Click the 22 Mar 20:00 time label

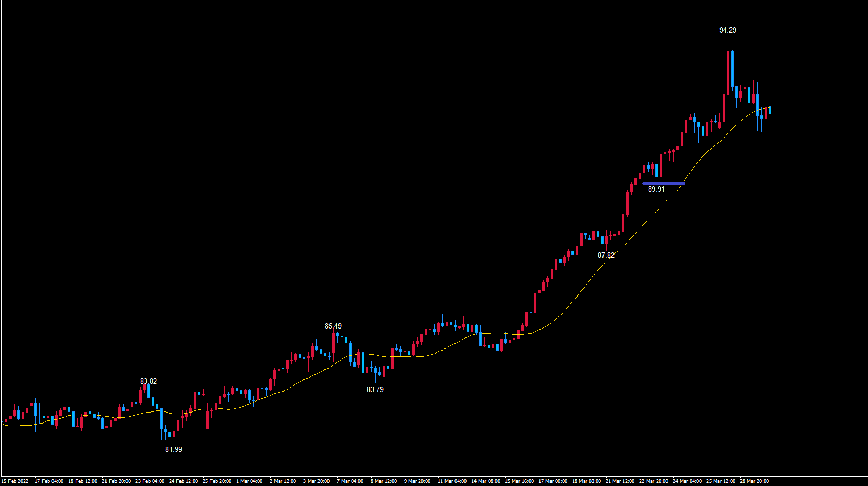[x=653, y=481]
